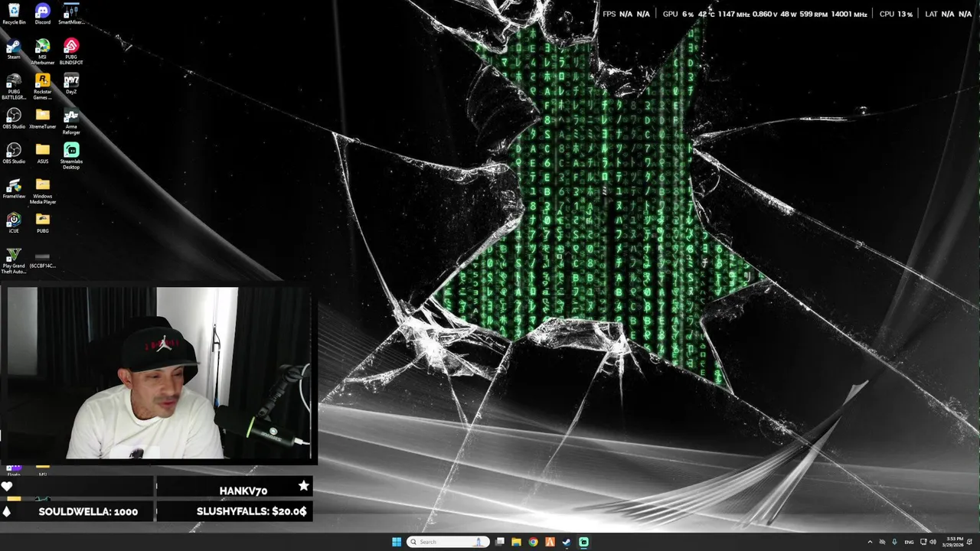
Task: Open network and volume quick settings
Action: 928,542
